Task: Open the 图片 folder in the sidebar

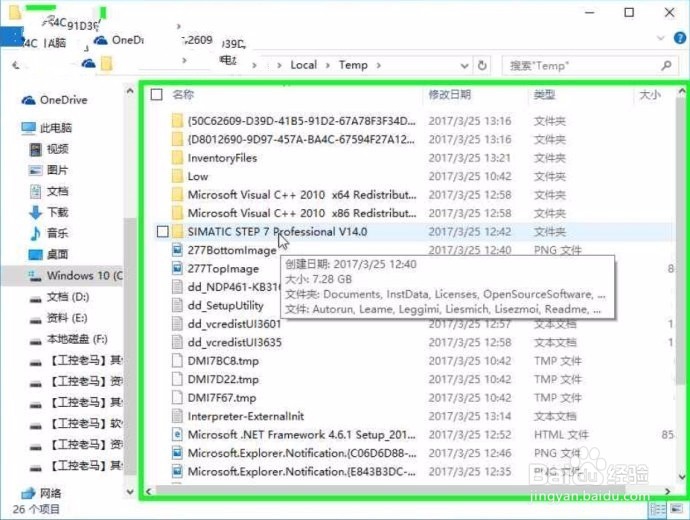Action: click(x=48, y=170)
